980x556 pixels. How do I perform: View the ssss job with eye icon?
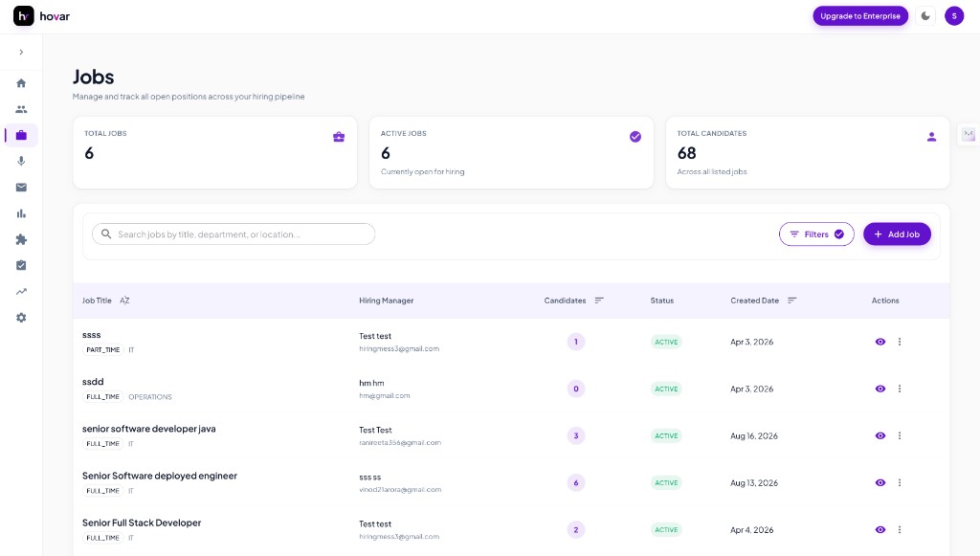coord(880,342)
